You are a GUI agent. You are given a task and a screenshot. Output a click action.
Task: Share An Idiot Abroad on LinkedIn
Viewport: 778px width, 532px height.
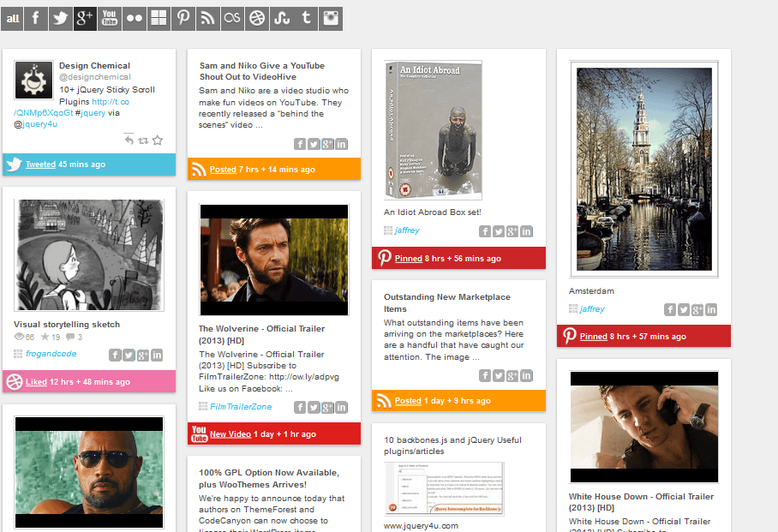(x=526, y=231)
